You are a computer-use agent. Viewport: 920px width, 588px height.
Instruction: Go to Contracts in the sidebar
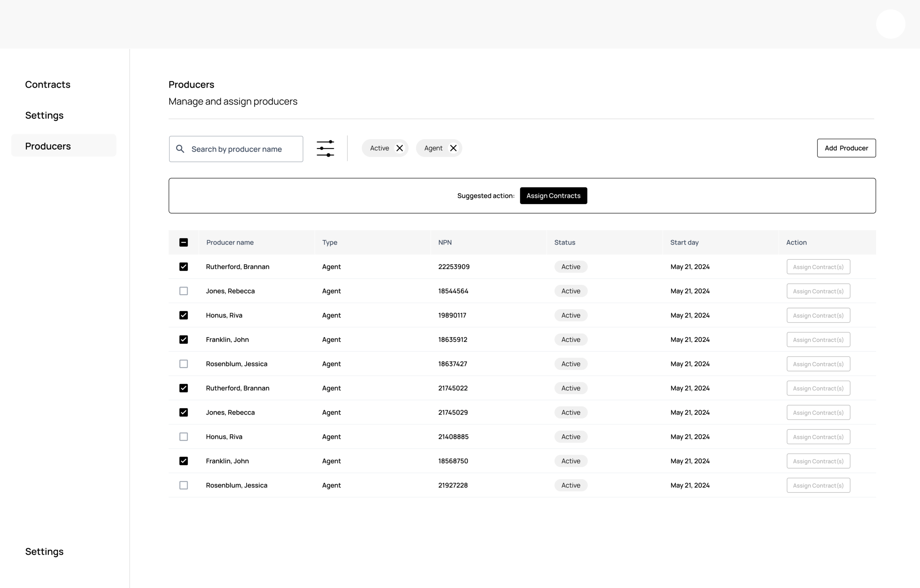click(48, 84)
